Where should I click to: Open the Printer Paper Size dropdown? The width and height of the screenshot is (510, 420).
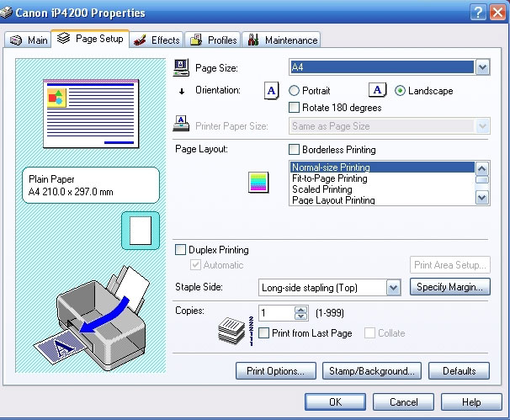483,126
